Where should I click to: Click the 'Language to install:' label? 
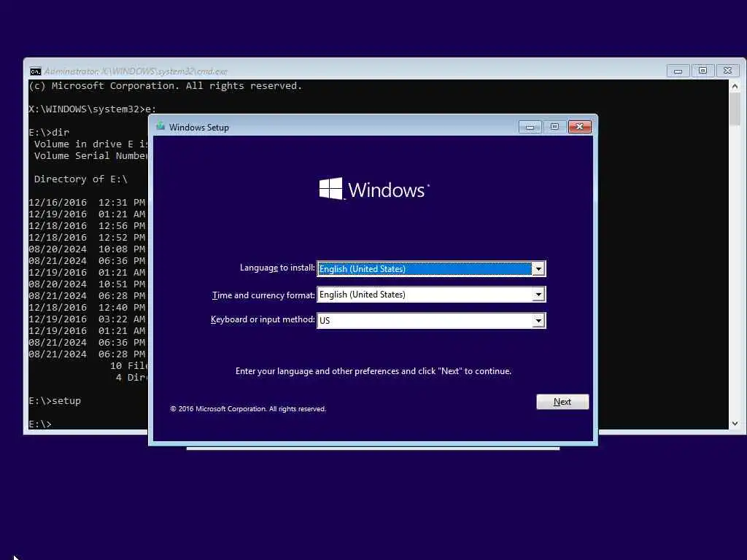(277, 268)
